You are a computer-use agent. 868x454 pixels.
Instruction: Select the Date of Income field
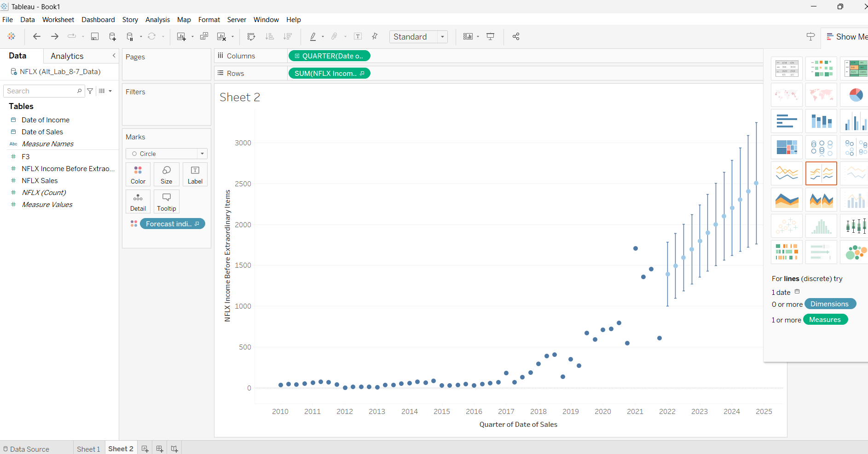46,120
